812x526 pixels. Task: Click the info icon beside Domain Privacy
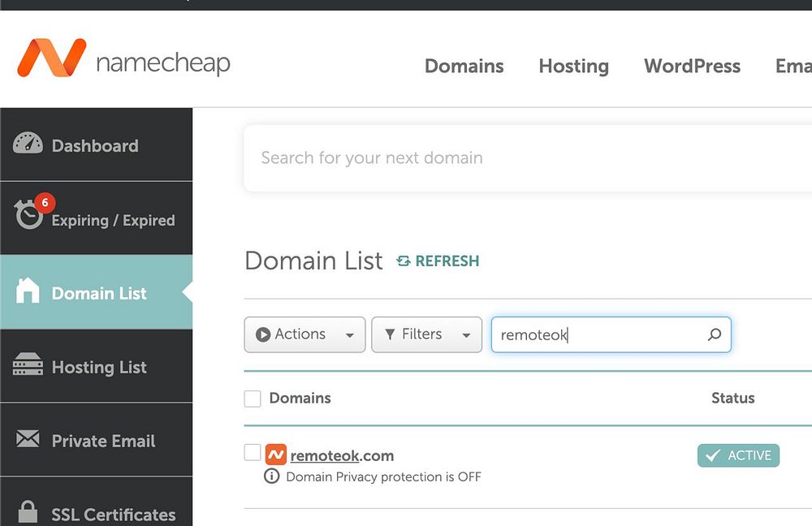(271, 476)
